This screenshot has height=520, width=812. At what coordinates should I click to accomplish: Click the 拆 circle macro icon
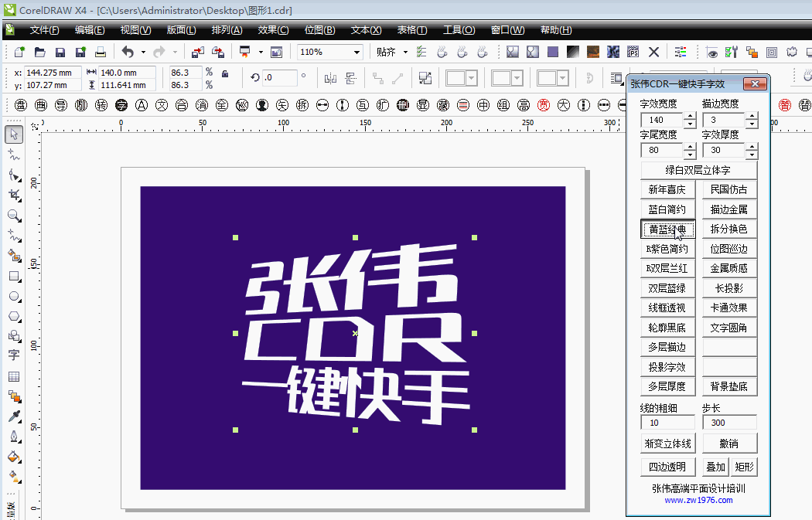302,106
